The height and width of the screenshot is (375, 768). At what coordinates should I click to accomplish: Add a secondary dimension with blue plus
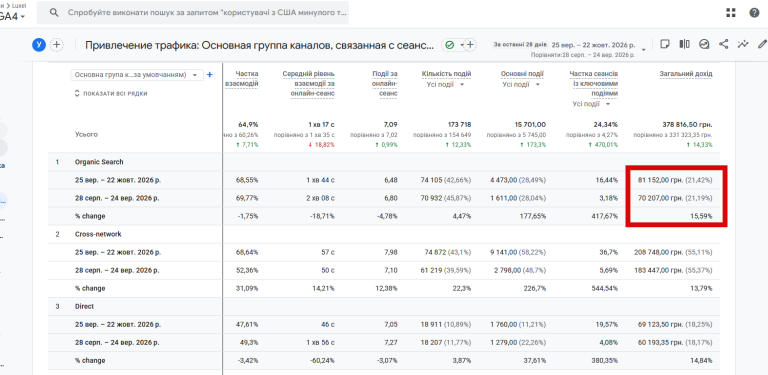(x=210, y=75)
